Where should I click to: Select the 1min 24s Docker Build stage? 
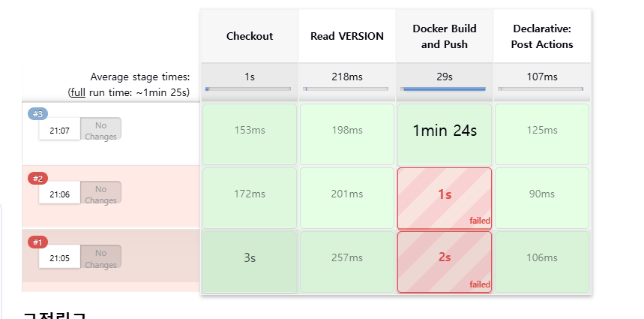445,134
